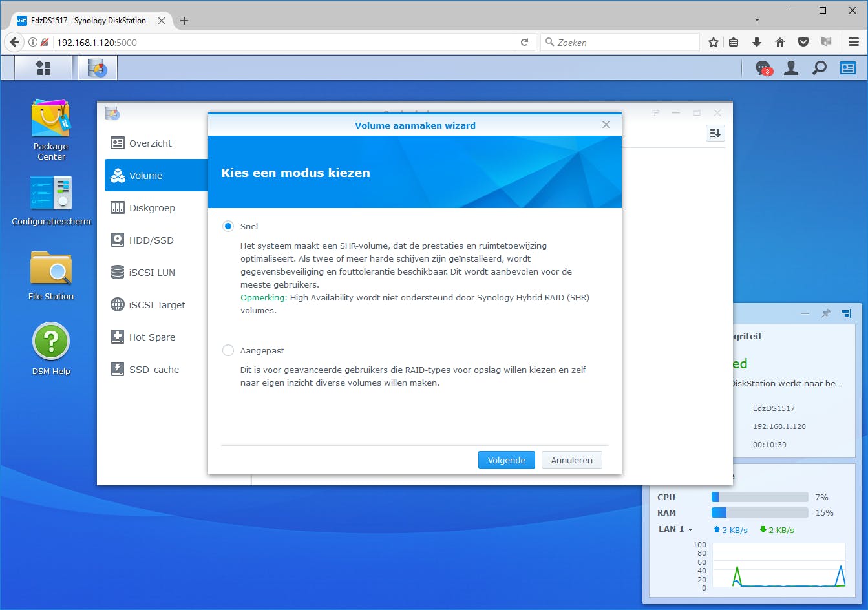
Task: Open the Firefox bookmarks list icon
Action: 734,42
